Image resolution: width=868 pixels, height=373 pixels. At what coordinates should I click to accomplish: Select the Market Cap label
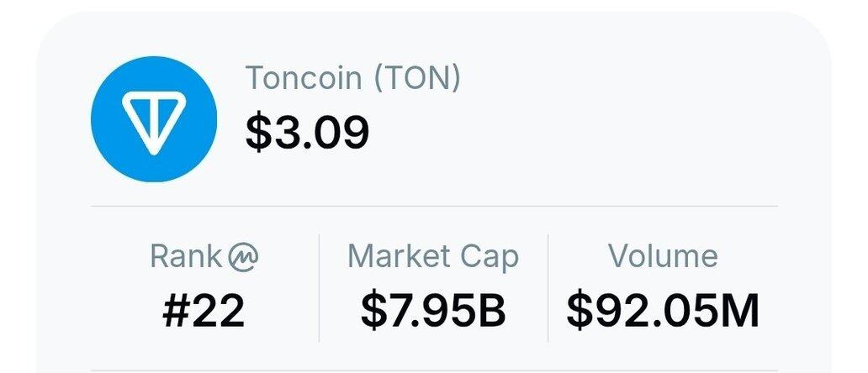[433, 258]
